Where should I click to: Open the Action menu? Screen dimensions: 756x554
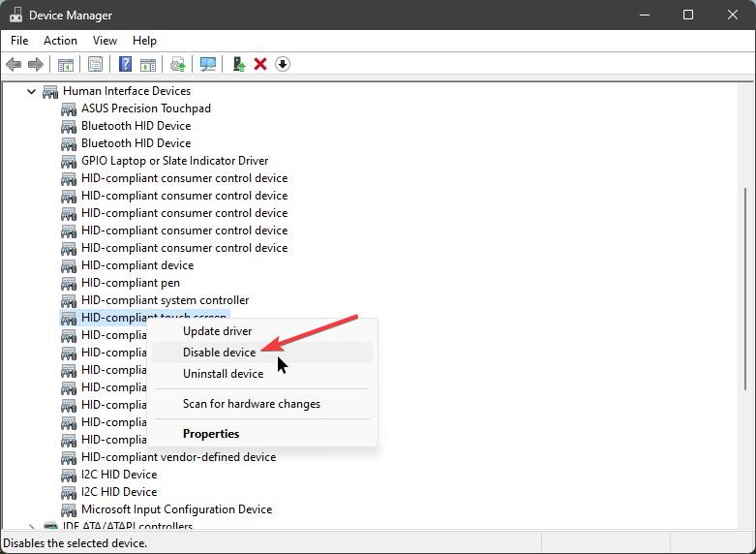click(60, 41)
